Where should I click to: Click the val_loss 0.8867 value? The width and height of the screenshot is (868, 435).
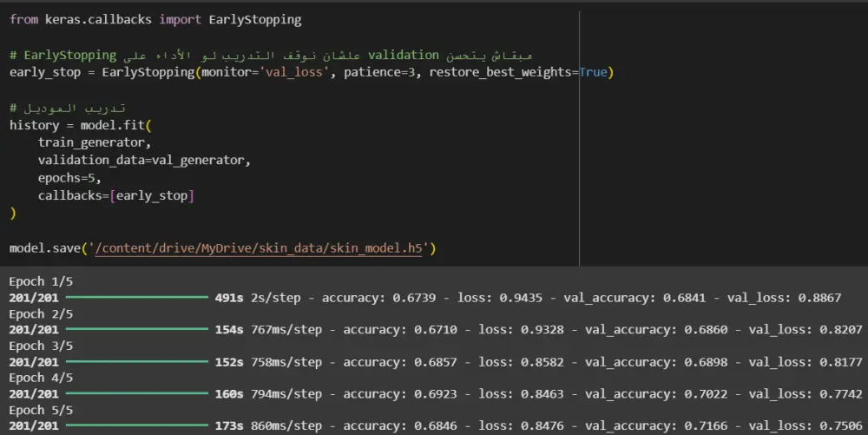pos(819,298)
